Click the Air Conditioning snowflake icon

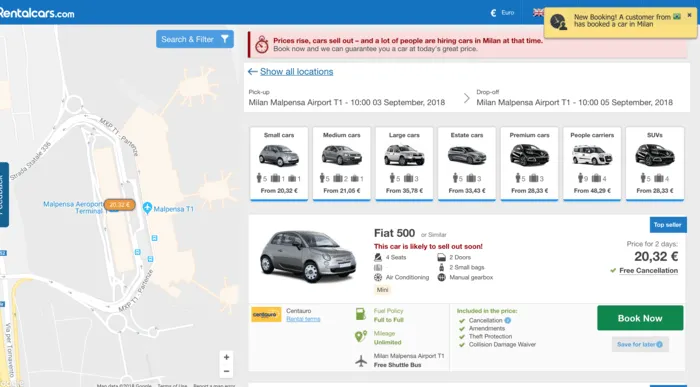click(378, 278)
